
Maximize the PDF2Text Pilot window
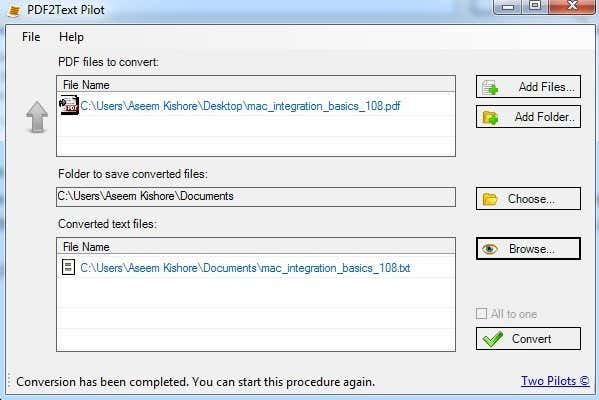[535, 6]
